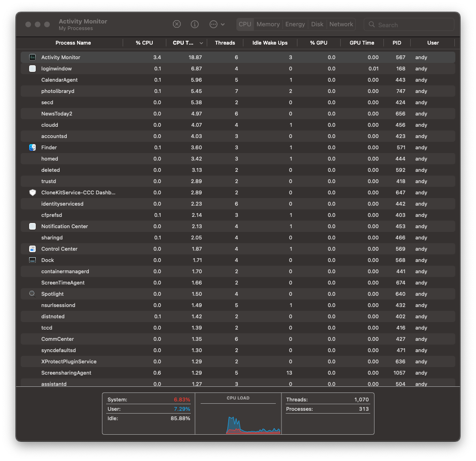This screenshot has width=476, height=461.
Task: Focus the Search input field
Action: coord(409,24)
